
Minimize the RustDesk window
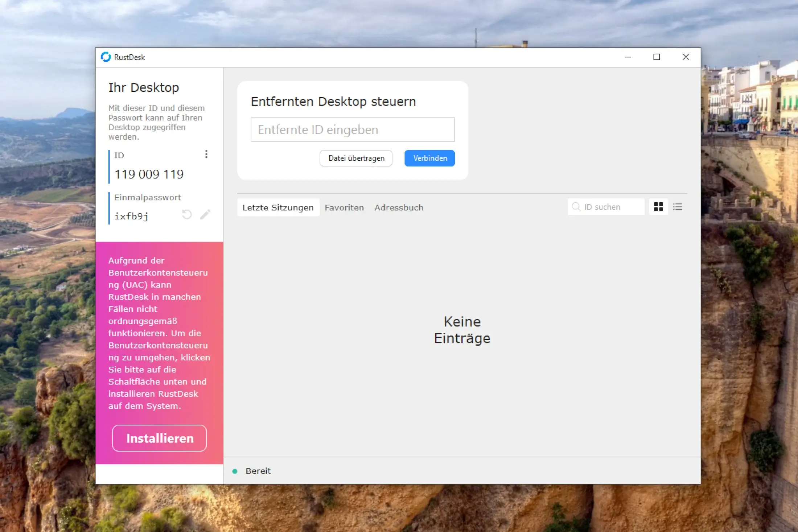628,57
